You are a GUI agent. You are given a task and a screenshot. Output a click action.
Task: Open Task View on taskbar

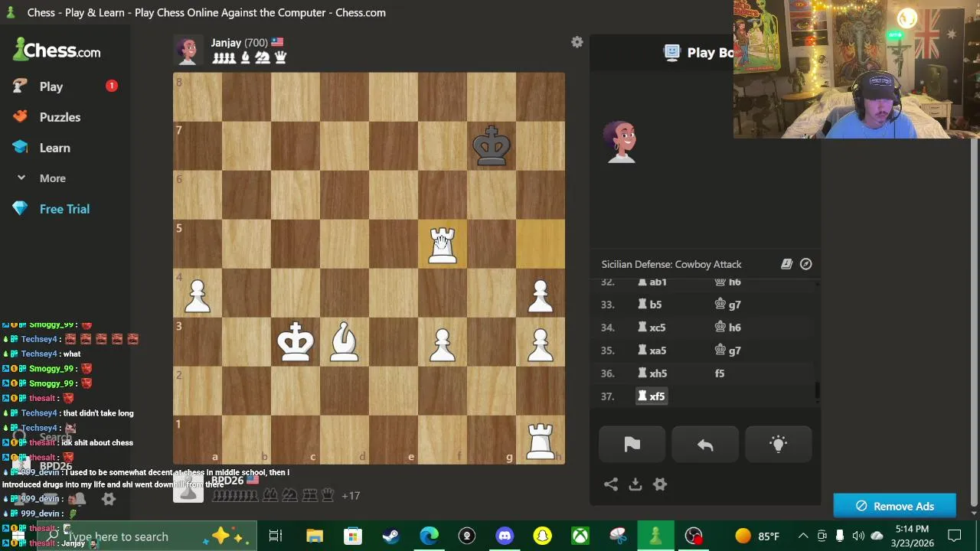tap(276, 536)
